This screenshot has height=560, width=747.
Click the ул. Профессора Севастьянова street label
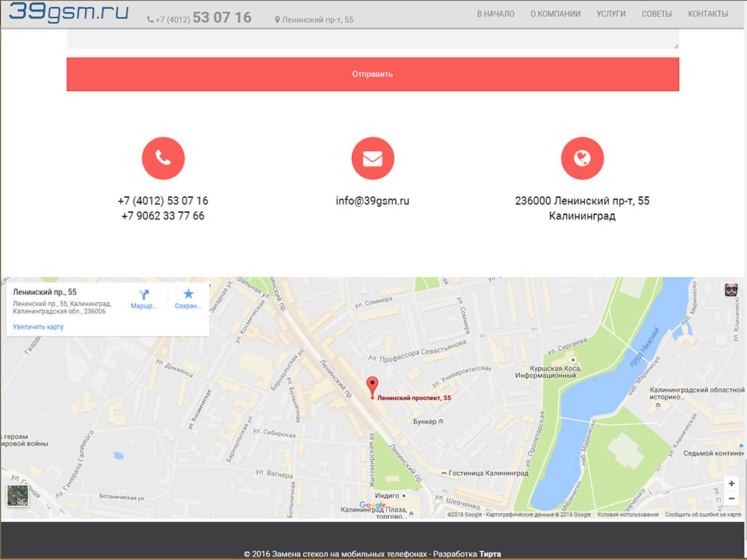coord(418,350)
